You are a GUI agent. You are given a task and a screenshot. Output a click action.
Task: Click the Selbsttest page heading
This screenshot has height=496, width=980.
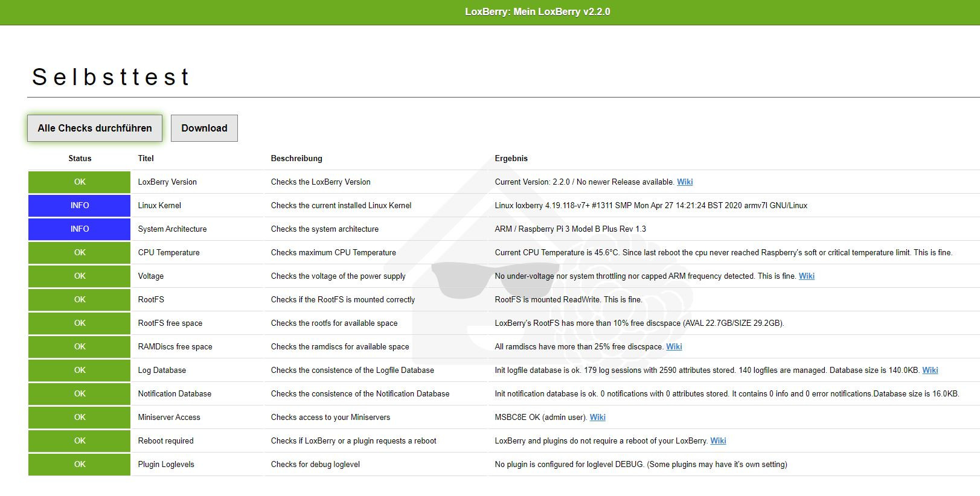111,77
